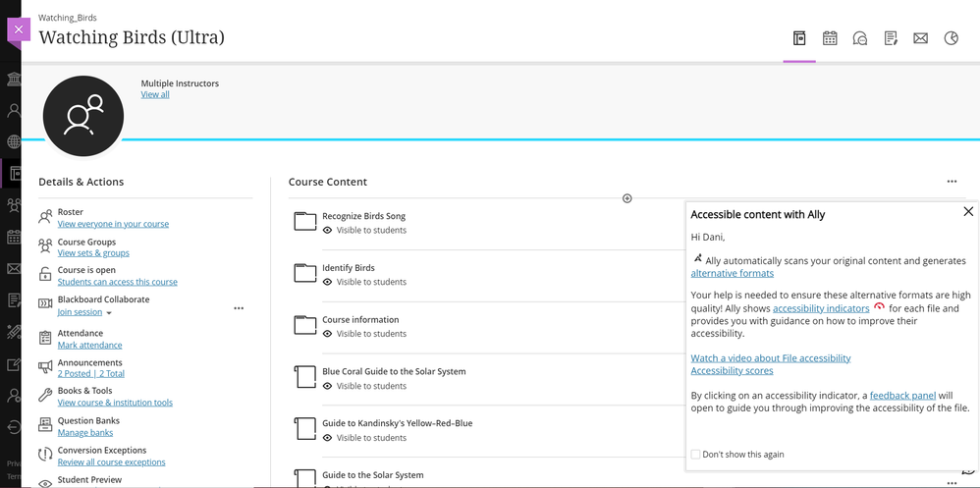Click the open padlock course icon

click(45, 274)
